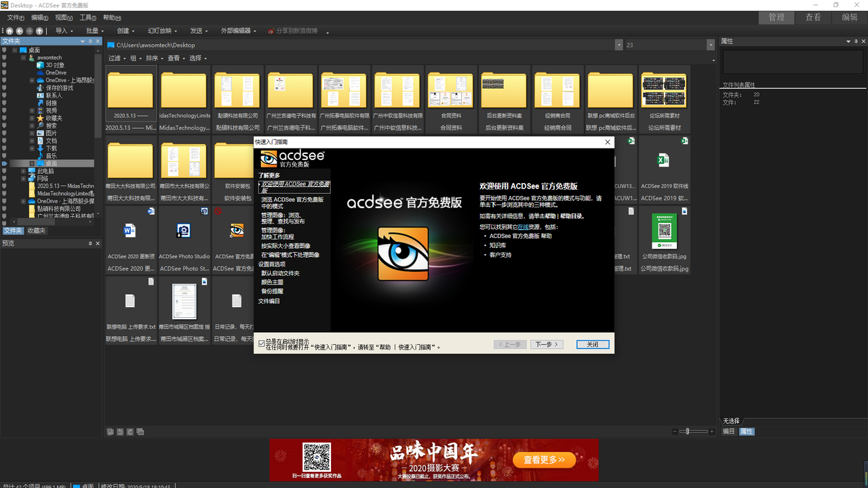Screen dimensions: 868x488
Task: Click the 查看更多 button in the banner ad
Action: (544, 460)
